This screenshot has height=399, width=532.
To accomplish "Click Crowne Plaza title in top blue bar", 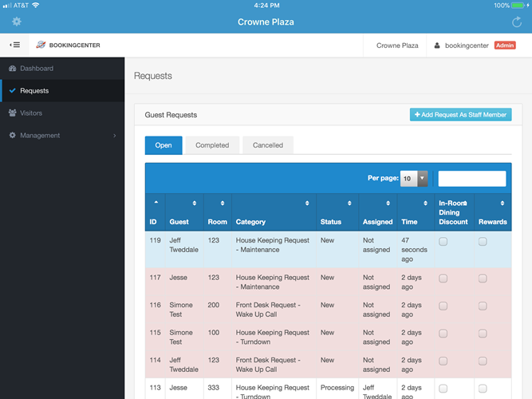I will pos(266,22).
